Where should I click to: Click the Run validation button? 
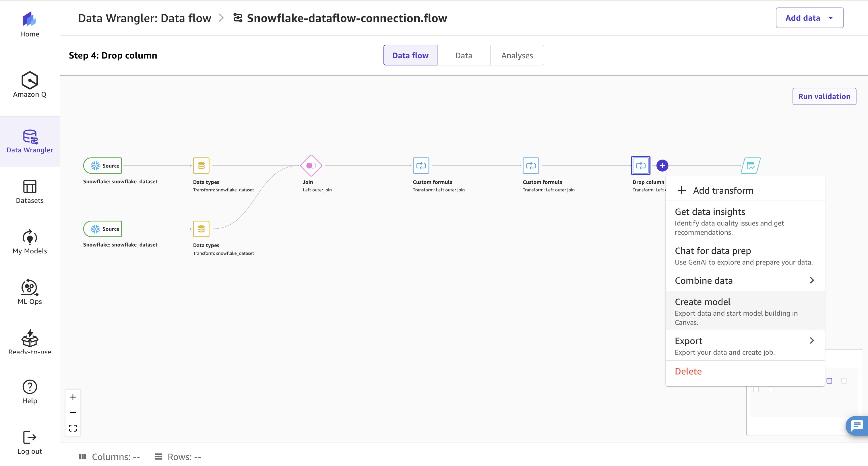[x=824, y=96]
